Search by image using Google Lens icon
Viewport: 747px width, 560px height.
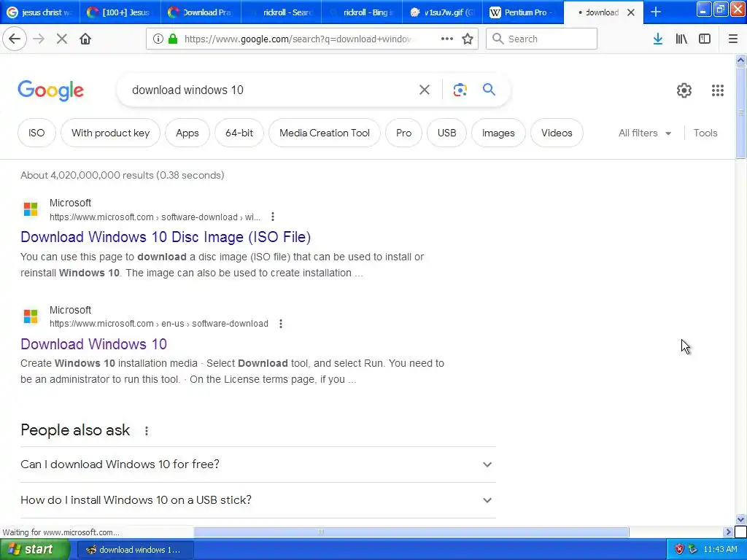coord(460,90)
